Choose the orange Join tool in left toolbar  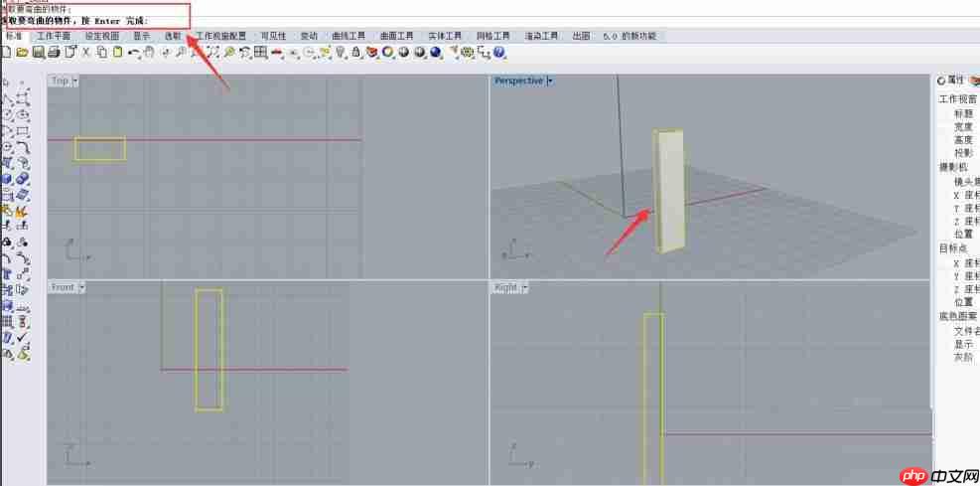(x=6, y=214)
